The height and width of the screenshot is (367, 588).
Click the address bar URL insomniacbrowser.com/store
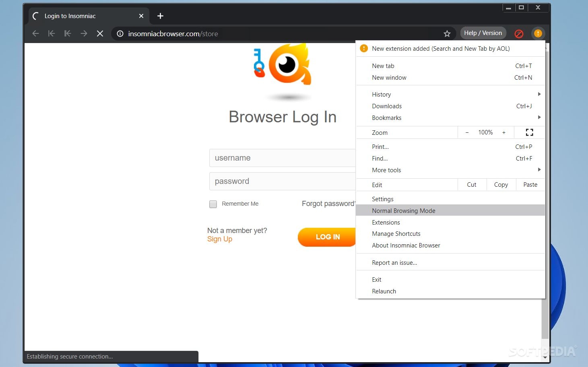(x=173, y=34)
